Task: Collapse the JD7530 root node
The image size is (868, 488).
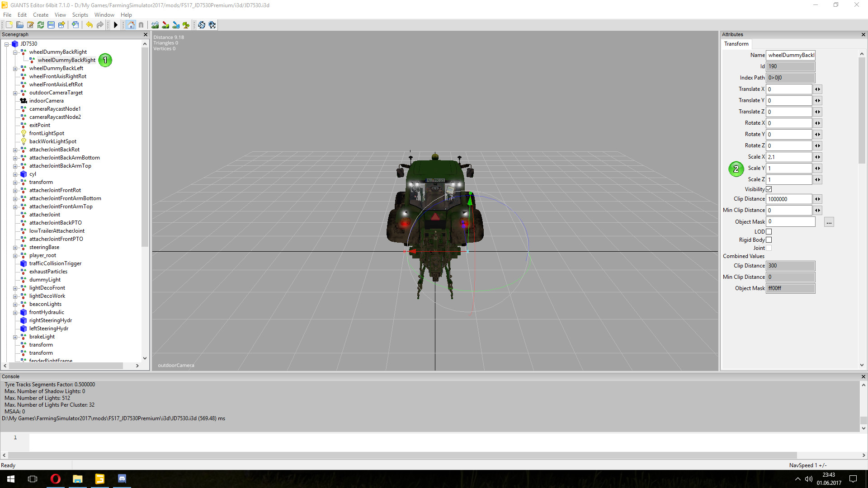Action: [7, 44]
